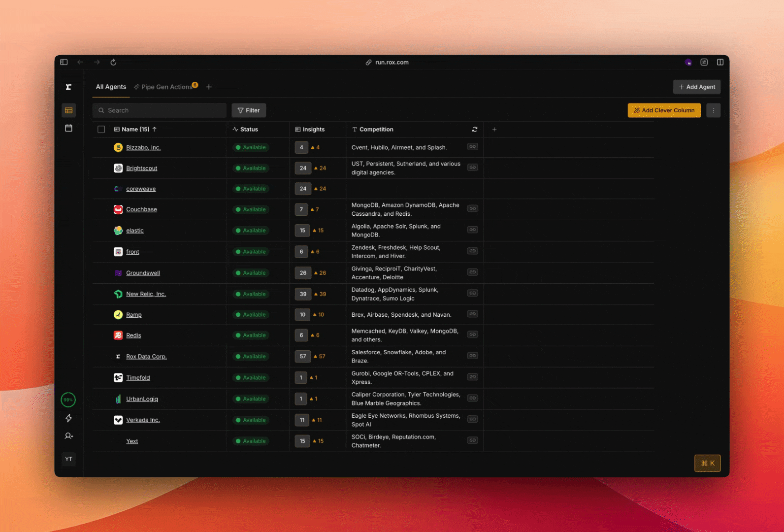Click the add user sidebar icon

[68, 436]
